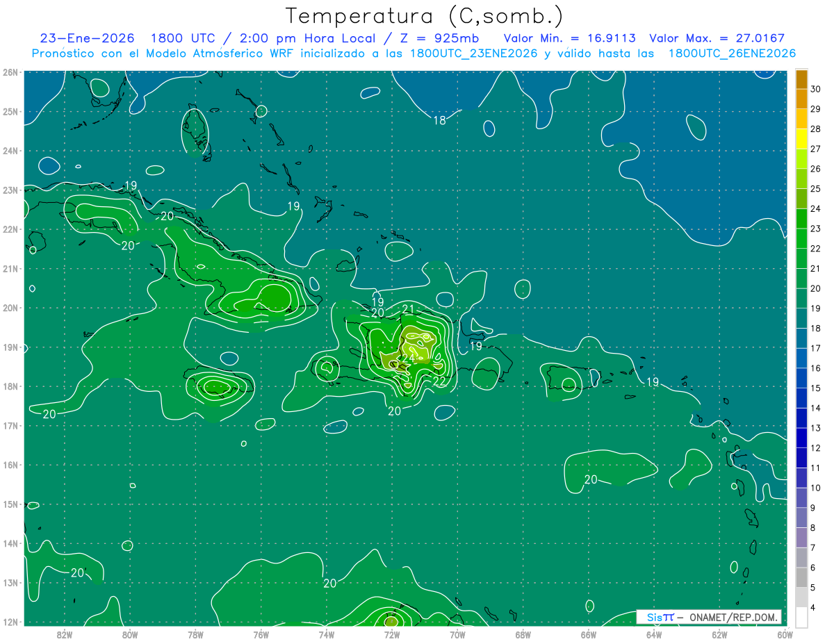This screenshot has height=644, width=834.
Task: Click the title "Temperatura (C,somb.)"
Action: (424, 16)
